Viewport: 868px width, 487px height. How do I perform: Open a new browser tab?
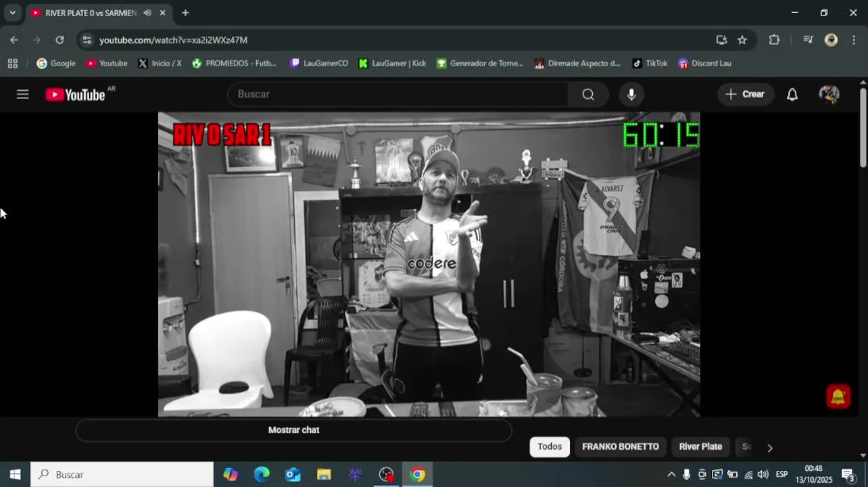click(185, 13)
